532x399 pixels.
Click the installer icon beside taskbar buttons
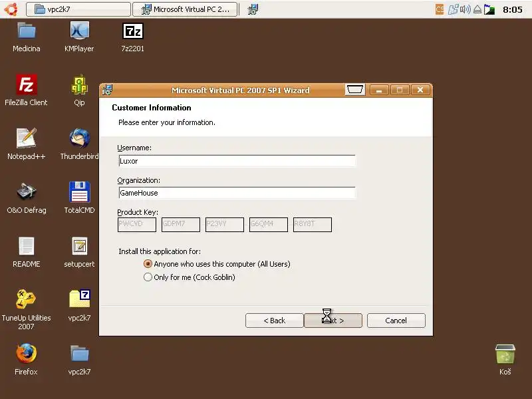(x=253, y=9)
